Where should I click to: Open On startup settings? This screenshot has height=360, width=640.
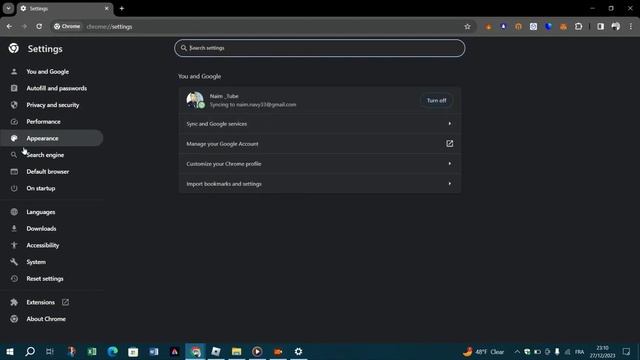pos(41,189)
